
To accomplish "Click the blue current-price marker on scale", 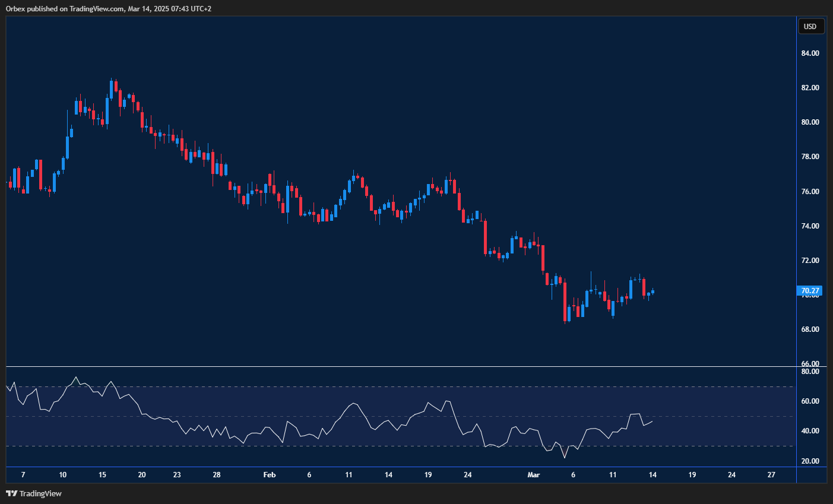I will click(x=810, y=290).
